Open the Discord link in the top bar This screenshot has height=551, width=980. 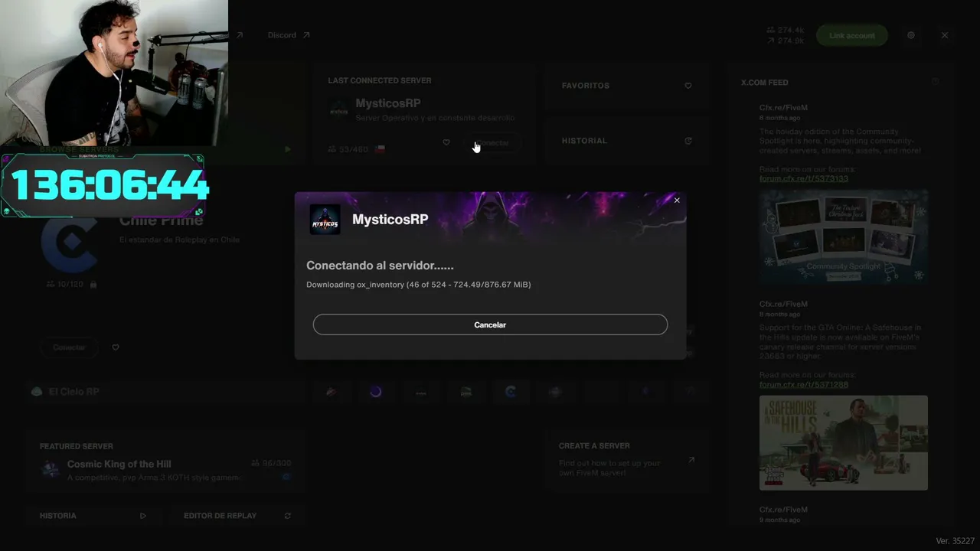289,35
